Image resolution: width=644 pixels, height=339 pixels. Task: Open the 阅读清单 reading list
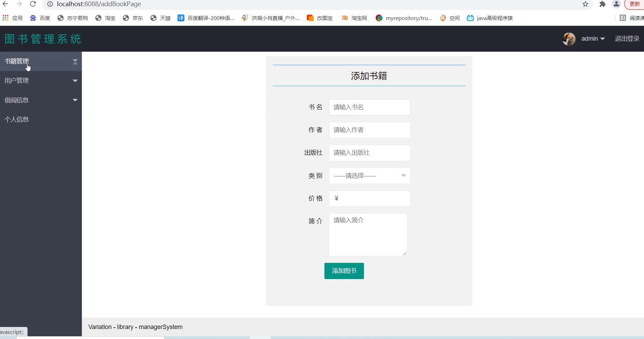(632, 18)
